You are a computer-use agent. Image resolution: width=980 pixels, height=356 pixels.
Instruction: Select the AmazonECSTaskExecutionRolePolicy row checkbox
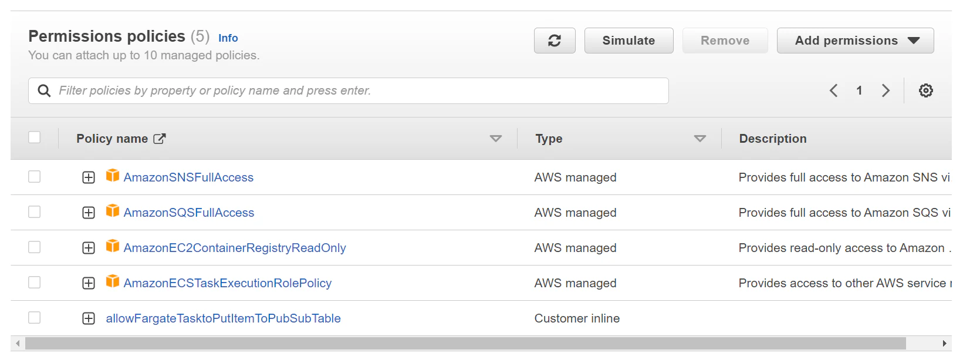click(35, 282)
